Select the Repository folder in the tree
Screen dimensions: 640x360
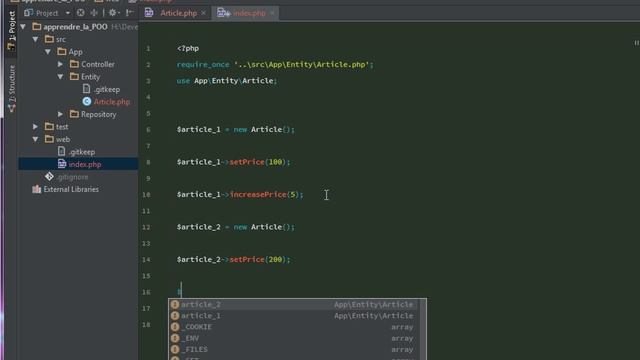[x=98, y=114]
